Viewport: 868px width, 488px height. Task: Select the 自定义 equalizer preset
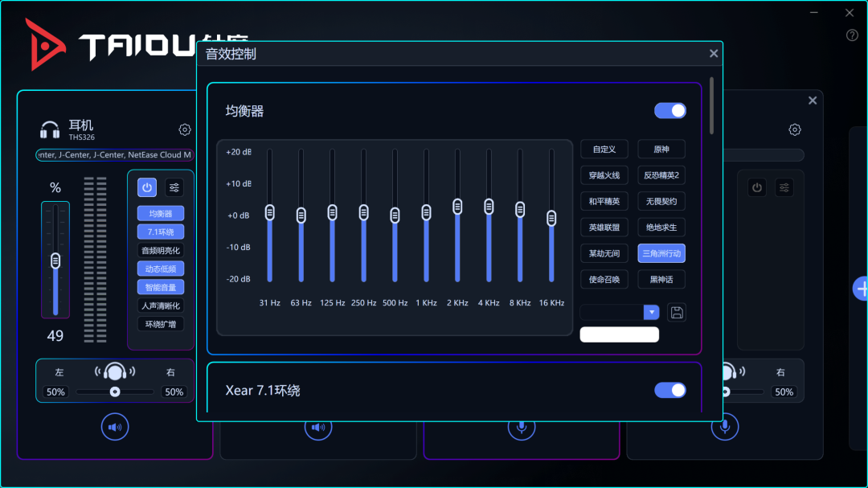(x=604, y=149)
